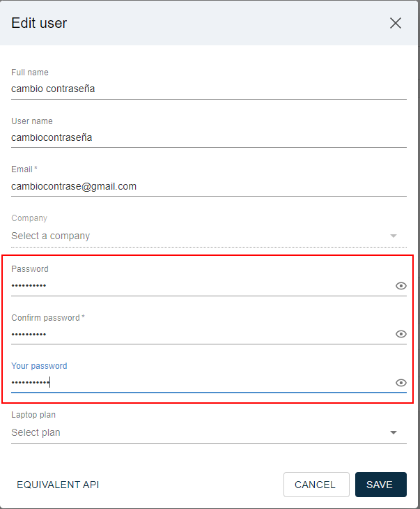
Task: Focus the Full name input field
Action: 209,89
